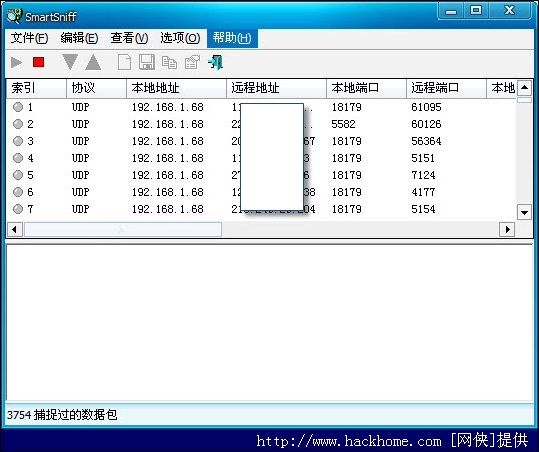Select remote port value 60126
The height and width of the screenshot is (452, 539).
pos(426,124)
